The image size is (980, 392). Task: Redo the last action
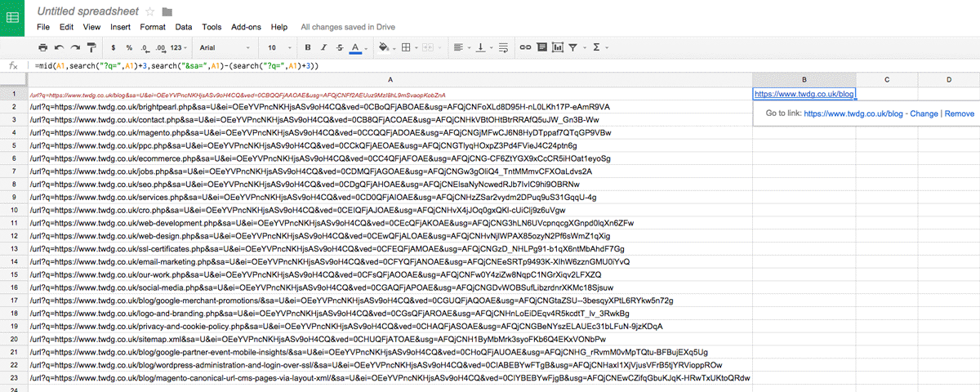coord(75,47)
